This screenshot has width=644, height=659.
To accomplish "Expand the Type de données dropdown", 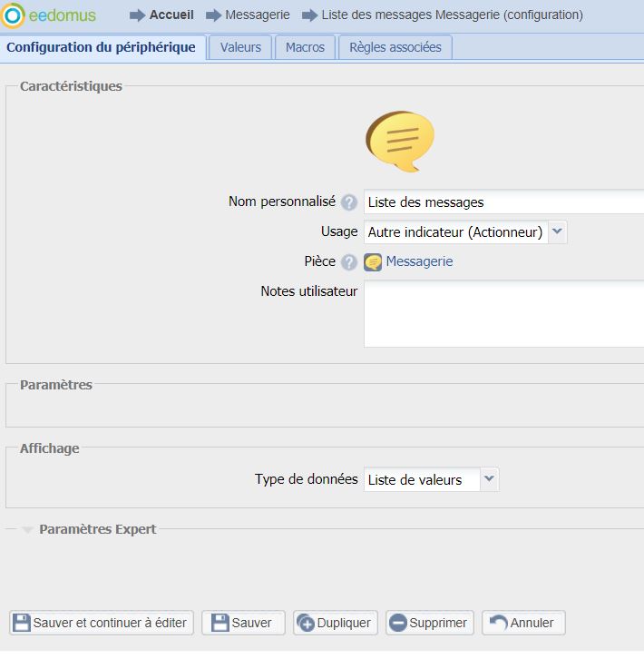I will pyautogui.click(x=489, y=479).
